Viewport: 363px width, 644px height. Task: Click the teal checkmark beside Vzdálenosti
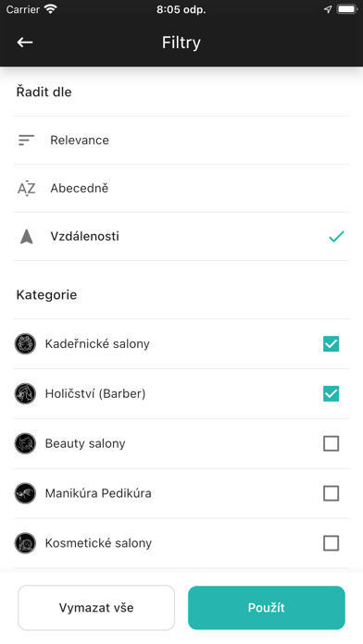(336, 237)
